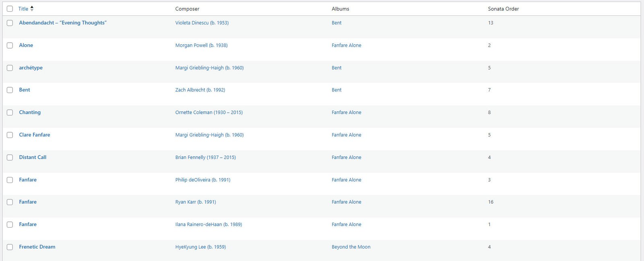Click sonata order 2 in Alone row
Image resolution: width=644 pixels, height=261 pixels.
click(x=489, y=45)
